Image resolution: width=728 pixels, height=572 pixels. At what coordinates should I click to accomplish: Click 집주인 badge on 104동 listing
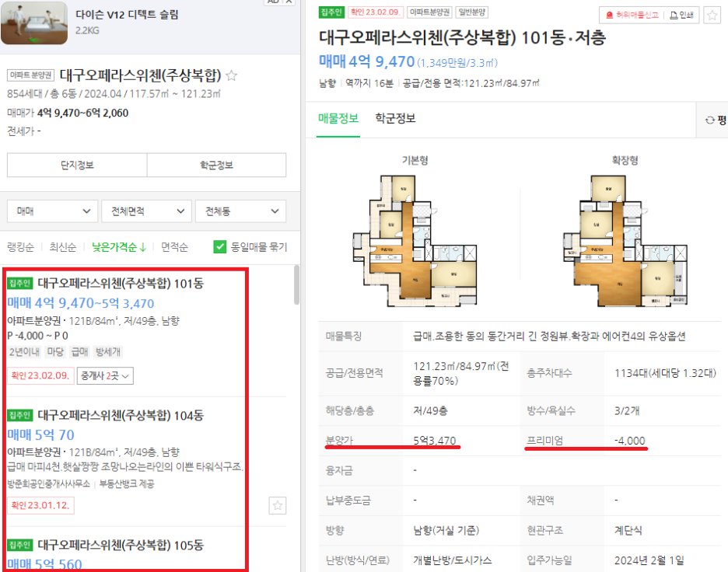pyautogui.click(x=19, y=415)
